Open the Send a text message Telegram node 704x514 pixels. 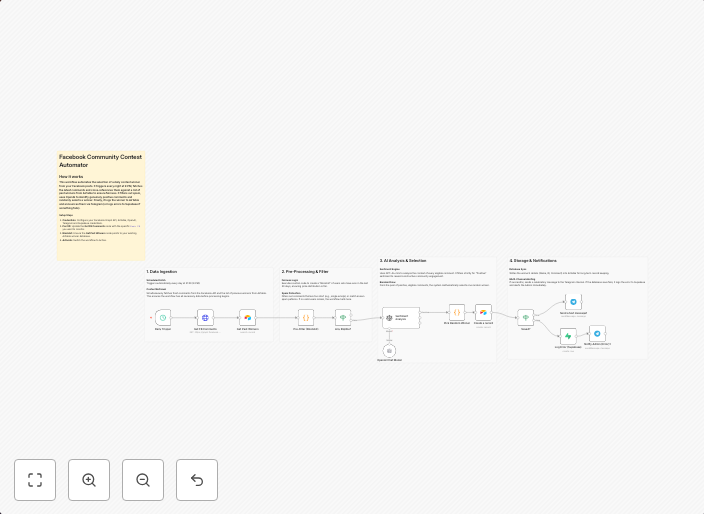(x=573, y=301)
